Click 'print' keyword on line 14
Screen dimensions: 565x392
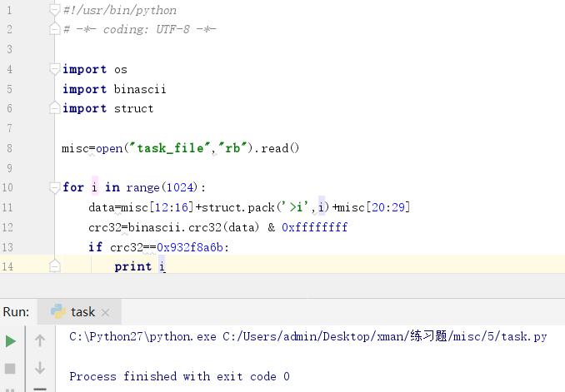[133, 266]
